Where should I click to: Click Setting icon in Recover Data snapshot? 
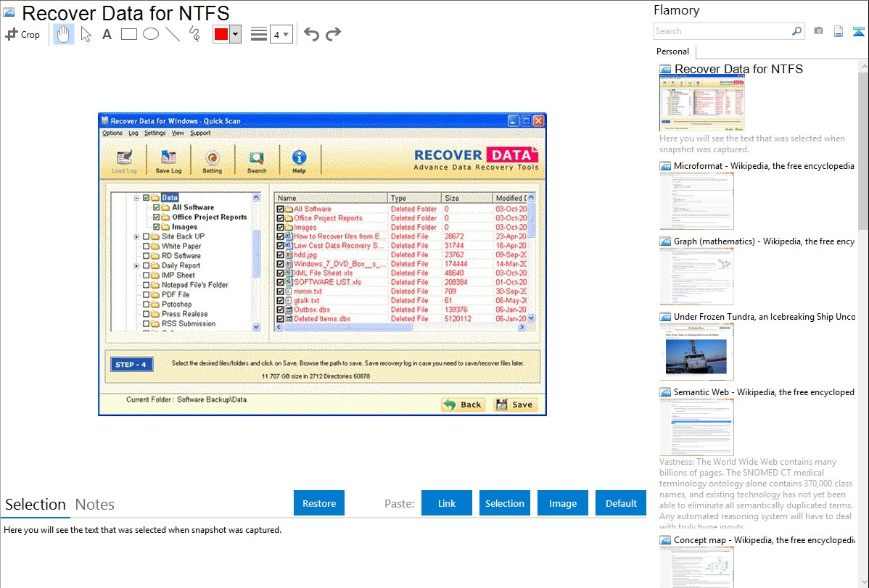click(x=213, y=161)
